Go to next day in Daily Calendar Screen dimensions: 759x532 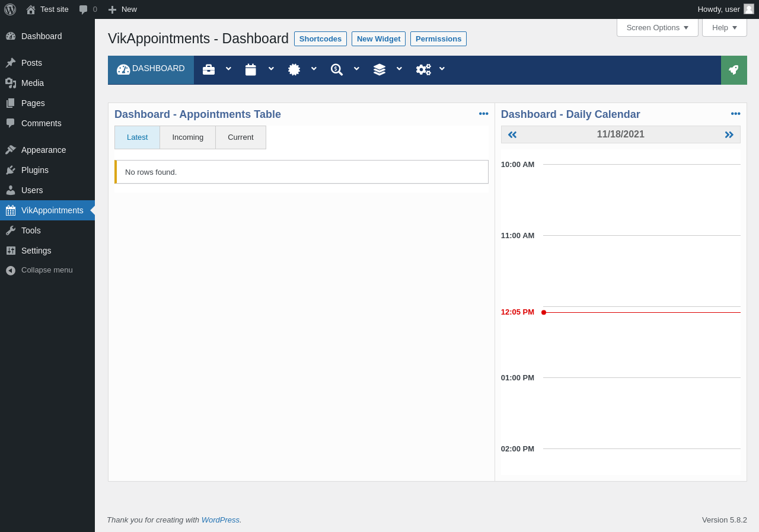[x=729, y=134]
